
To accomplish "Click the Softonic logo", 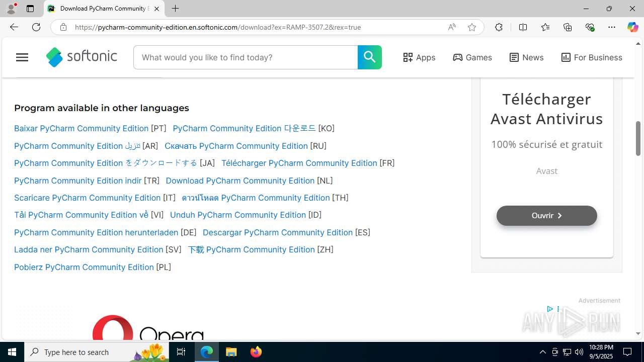I will pyautogui.click(x=82, y=57).
